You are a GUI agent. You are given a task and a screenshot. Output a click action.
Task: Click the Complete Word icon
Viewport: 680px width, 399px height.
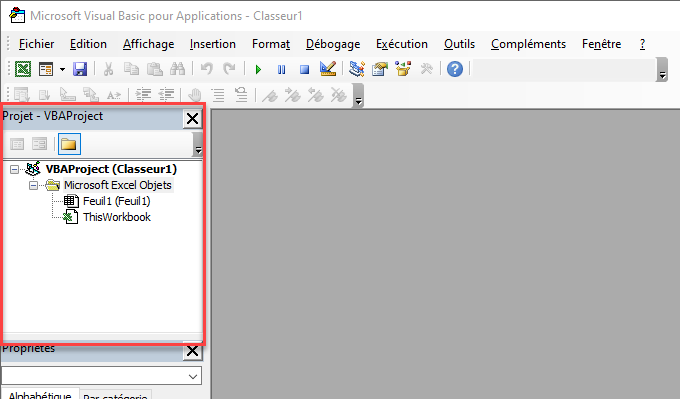click(x=114, y=95)
